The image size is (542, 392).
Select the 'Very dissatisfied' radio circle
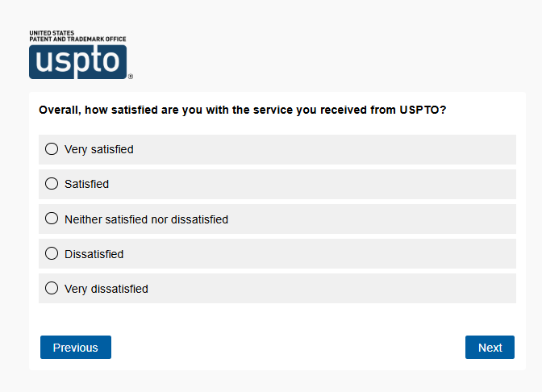pyautogui.click(x=52, y=288)
